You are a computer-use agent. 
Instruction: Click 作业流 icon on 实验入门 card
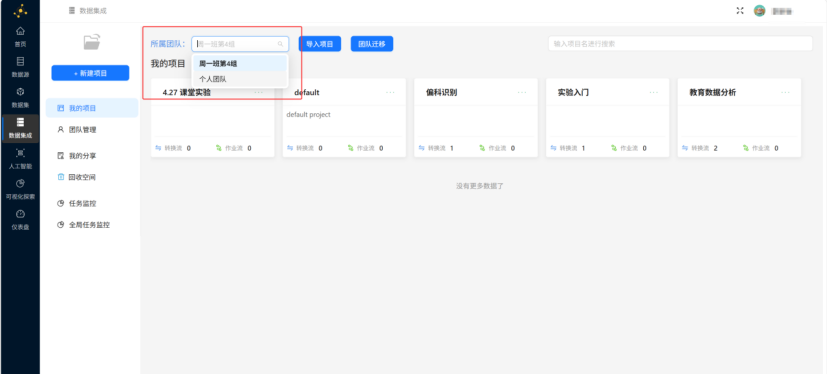(614, 148)
